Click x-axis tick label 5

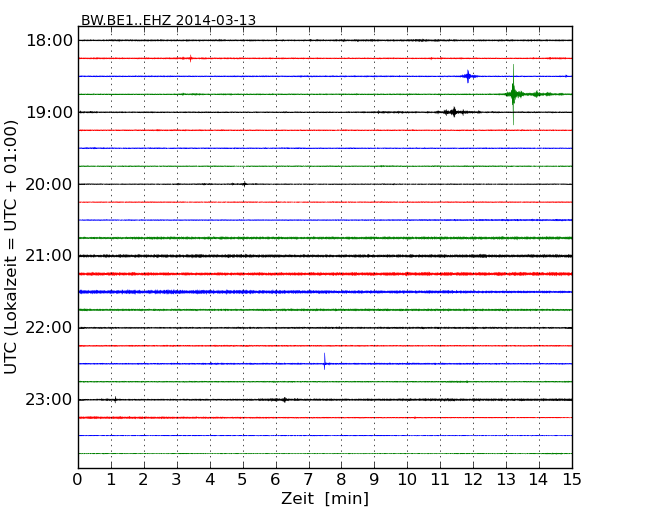click(243, 479)
